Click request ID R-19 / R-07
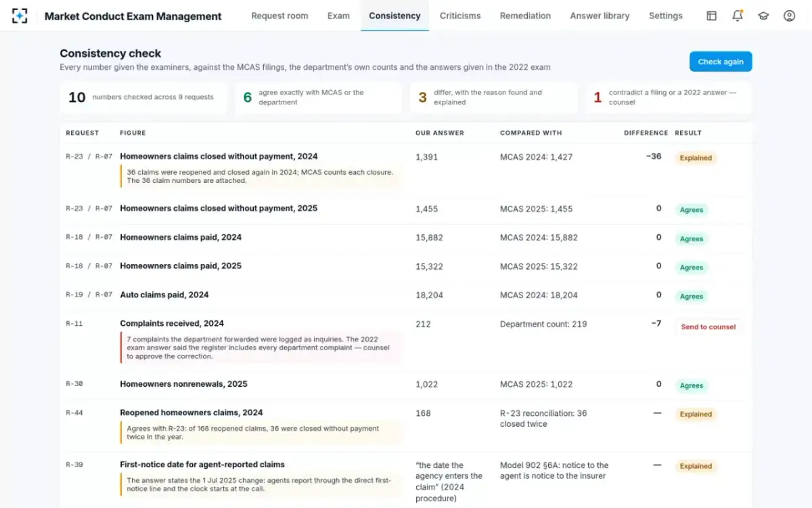The width and height of the screenshot is (812, 508). pos(89,295)
